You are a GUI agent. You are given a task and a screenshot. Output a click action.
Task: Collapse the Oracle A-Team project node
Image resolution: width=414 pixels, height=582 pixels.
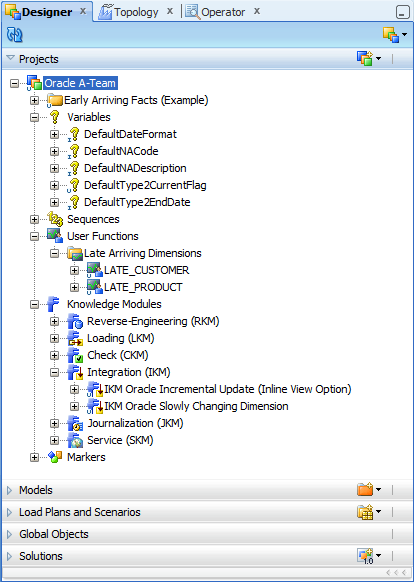click(x=14, y=83)
